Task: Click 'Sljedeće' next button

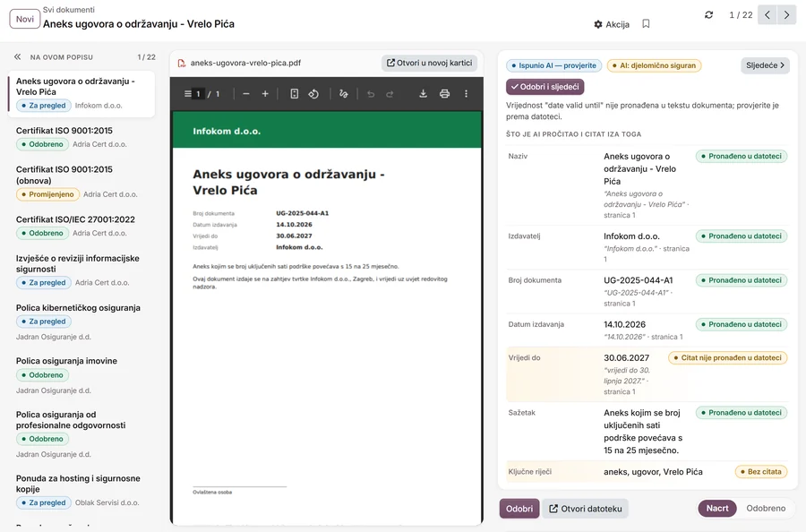Action: (x=765, y=65)
